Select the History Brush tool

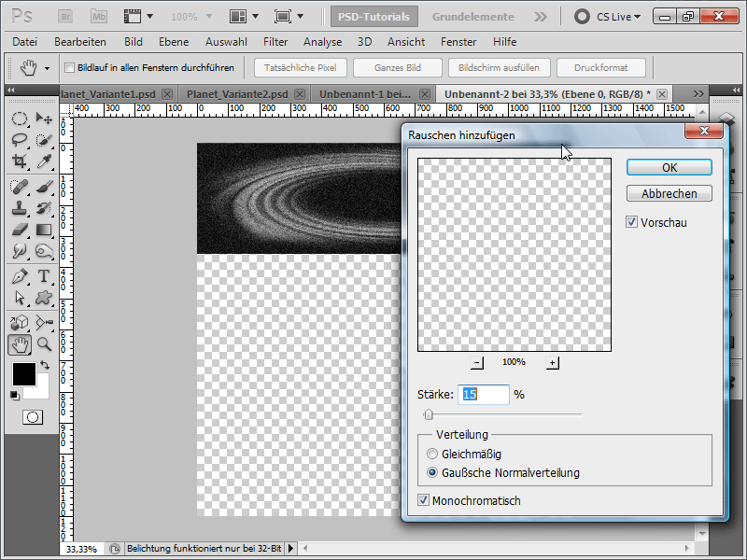pos(44,208)
